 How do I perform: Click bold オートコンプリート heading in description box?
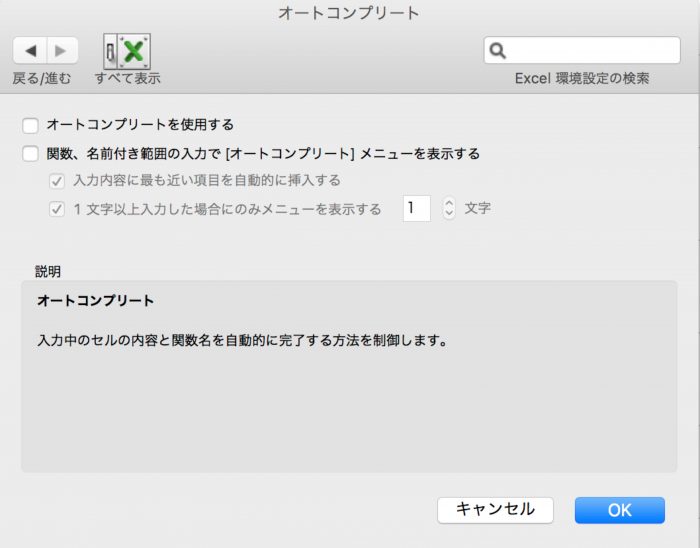point(95,300)
